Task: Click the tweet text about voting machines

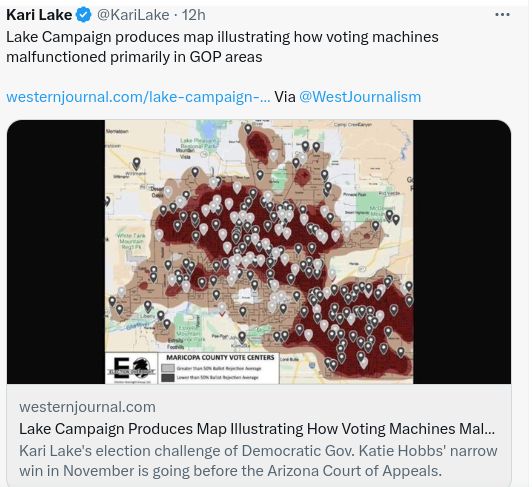Action: coord(222,47)
